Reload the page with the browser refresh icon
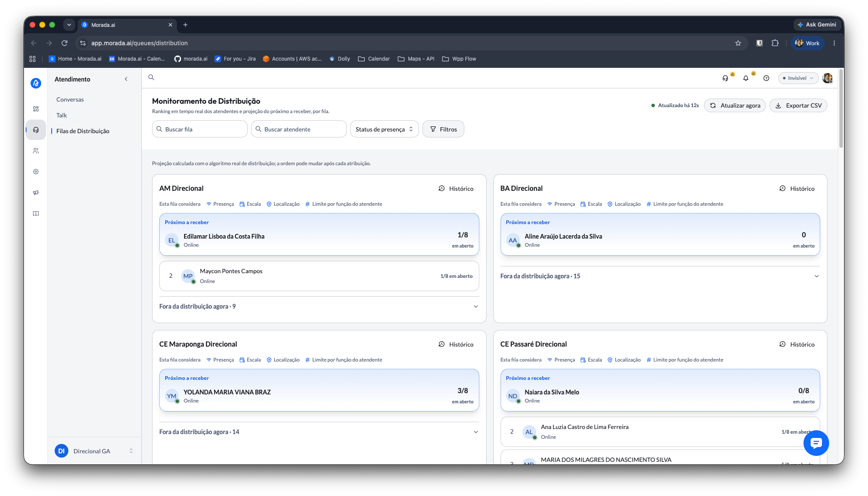The height and width of the screenshot is (496, 868). click(65, 43)
